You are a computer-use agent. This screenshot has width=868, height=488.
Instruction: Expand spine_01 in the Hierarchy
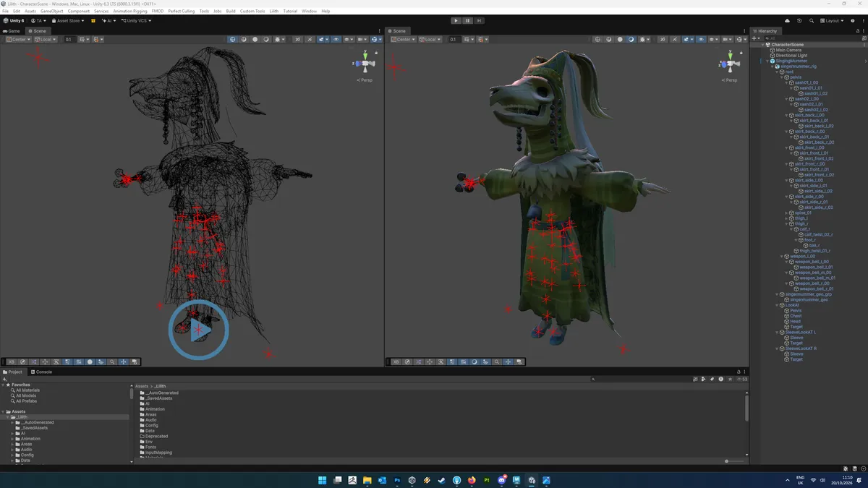pos(786,213)
